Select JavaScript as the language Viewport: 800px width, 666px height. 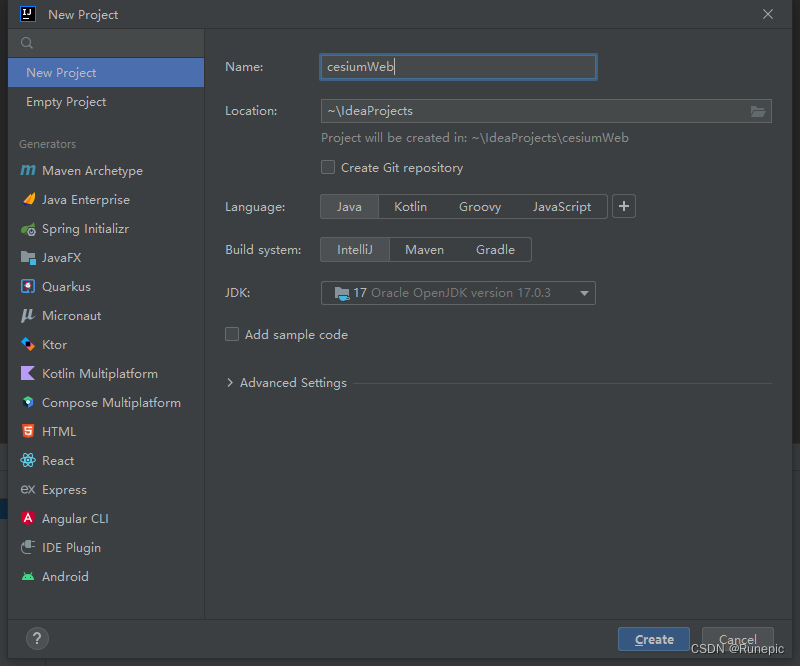click(x=562, y=207)
